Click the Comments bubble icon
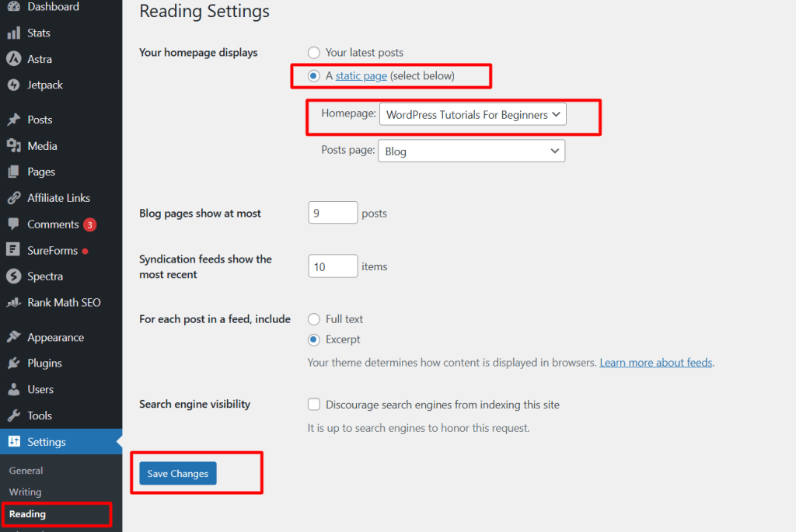796x532 pixels. click(13, 224)
